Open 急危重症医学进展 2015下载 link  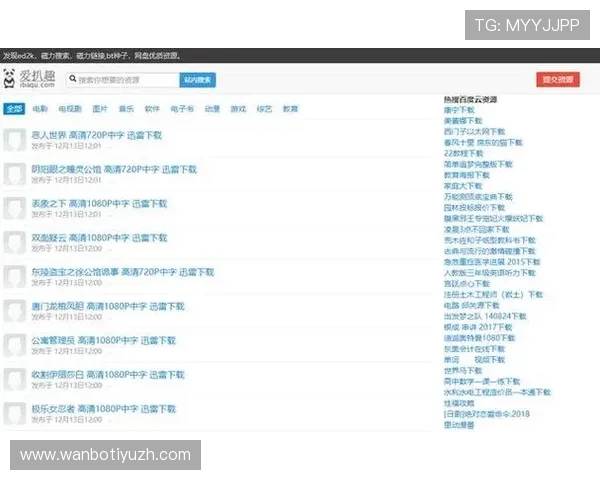pos(492,262)
